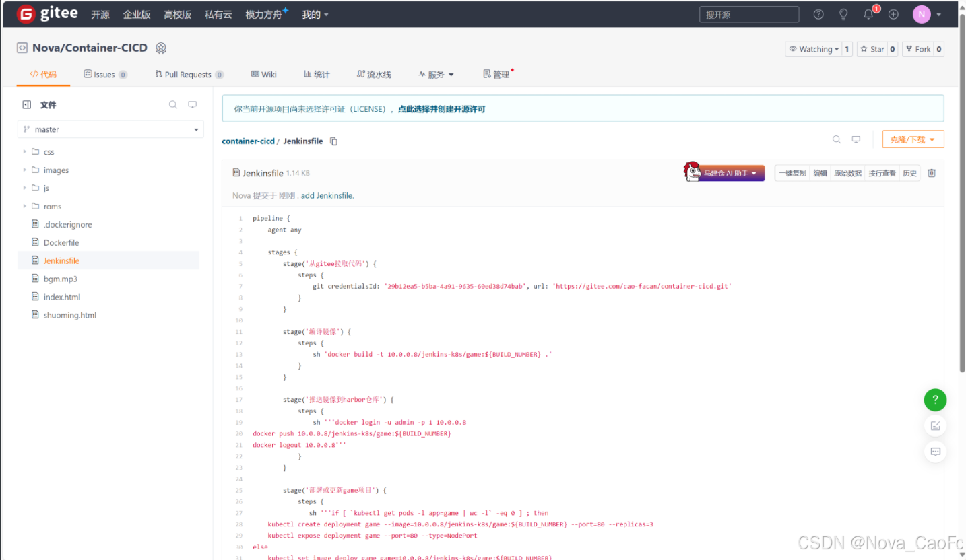Switch to 代码 tab
966x560 pixels.
pos(43,75)
